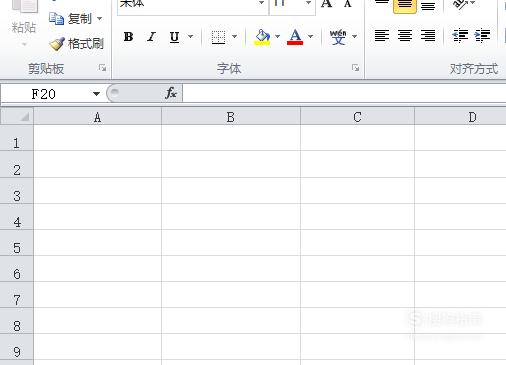Image resolution: width=506 pixels, height=365 pixels.
Task: Click cell B9
Action: click(231, 347)
